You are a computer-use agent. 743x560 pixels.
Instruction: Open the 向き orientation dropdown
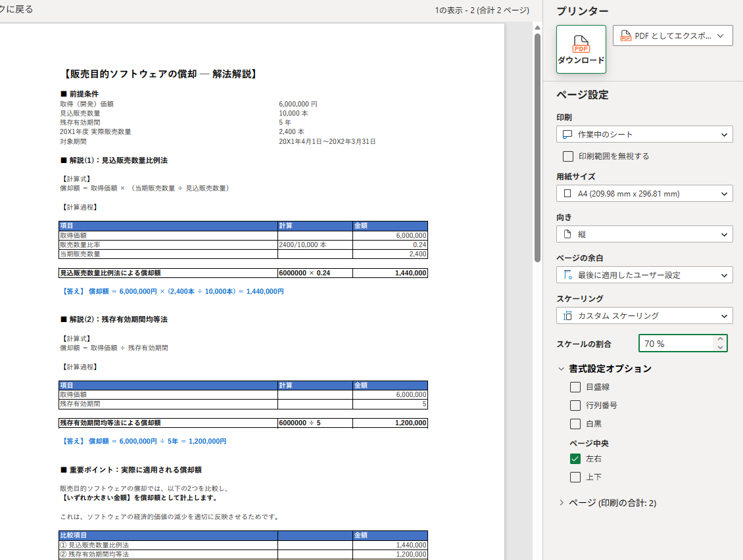click(x=644, y=235)
